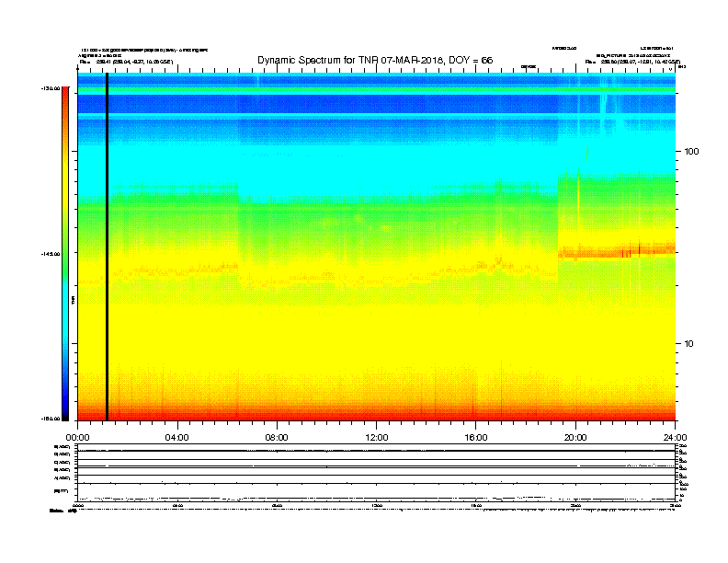This screenshot has width=728, height=563.
Task: Click the -160.00 color scale label
Action: pos(51,419)
